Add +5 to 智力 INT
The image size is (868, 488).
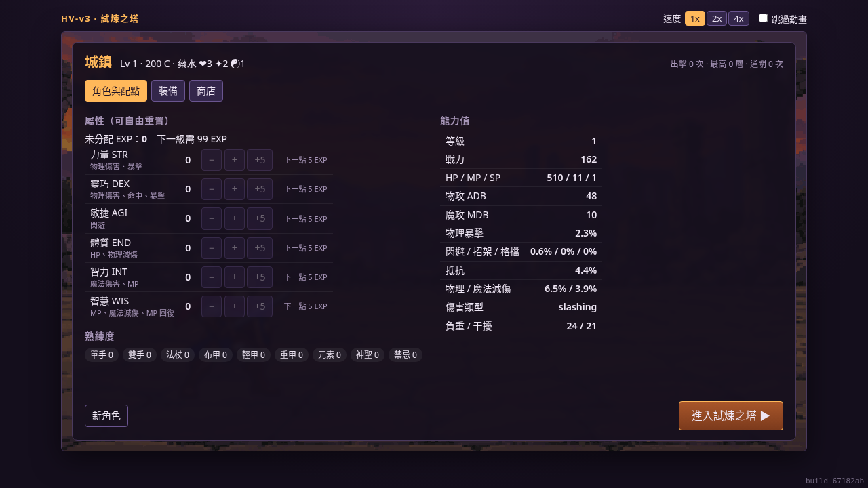[x=260, y=277]
